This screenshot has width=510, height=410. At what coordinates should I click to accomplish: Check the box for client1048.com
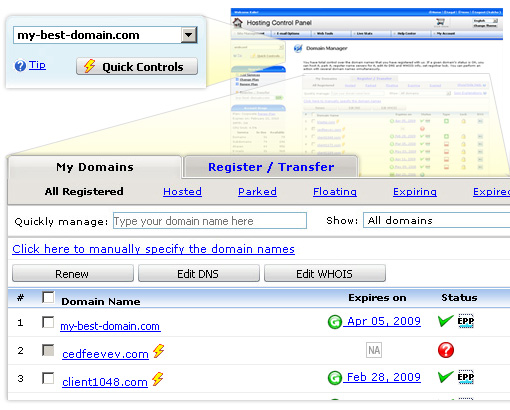pos(48,378)
